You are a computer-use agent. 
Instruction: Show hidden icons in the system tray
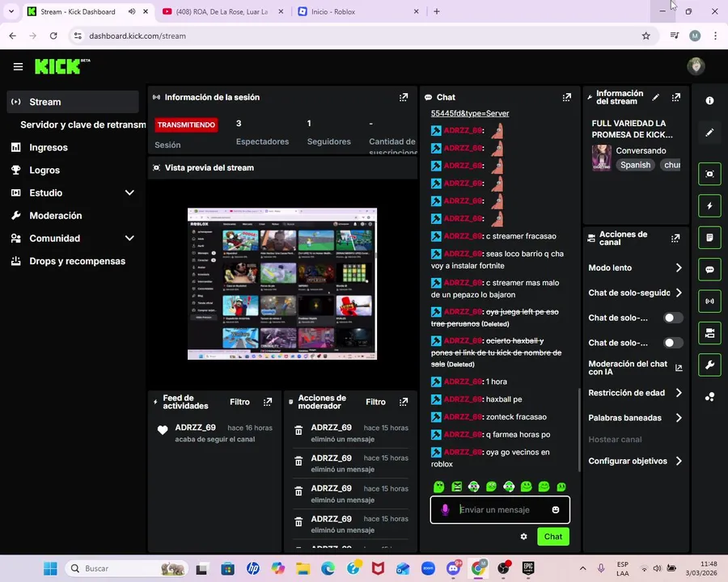tap(582, 568)
